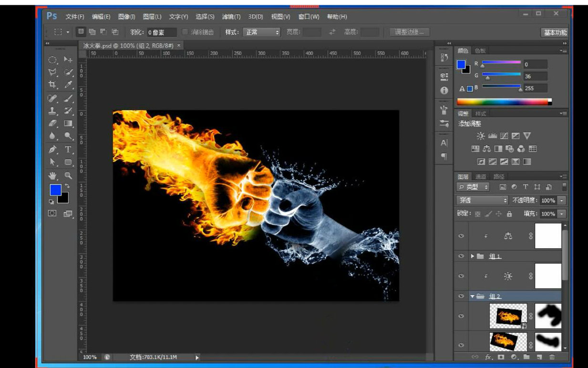This screenshot has width=588, height=368.
Task: Click the trash icon in Layers panel
Action: tap(552, 357)
